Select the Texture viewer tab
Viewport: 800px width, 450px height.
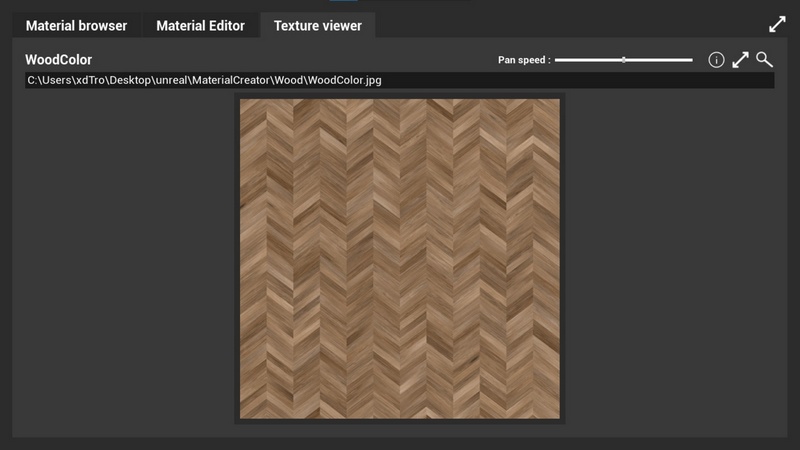coord(317,26)
